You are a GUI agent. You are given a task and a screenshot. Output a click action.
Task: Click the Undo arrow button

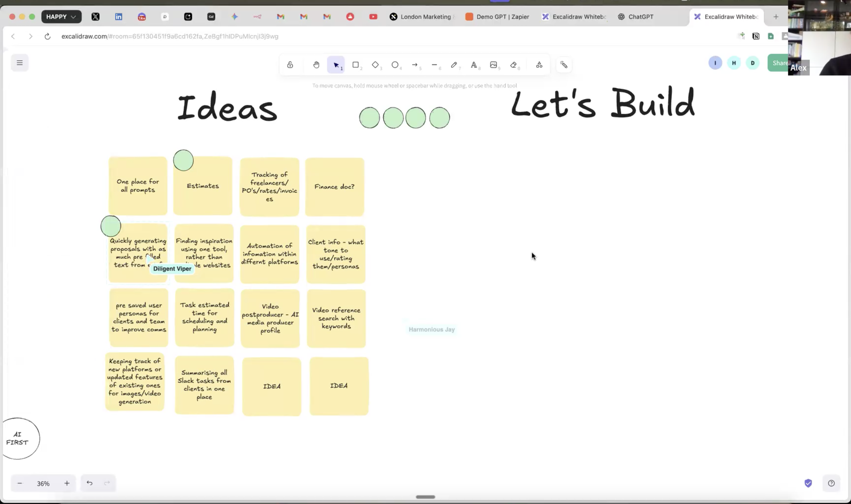point(90,483)
